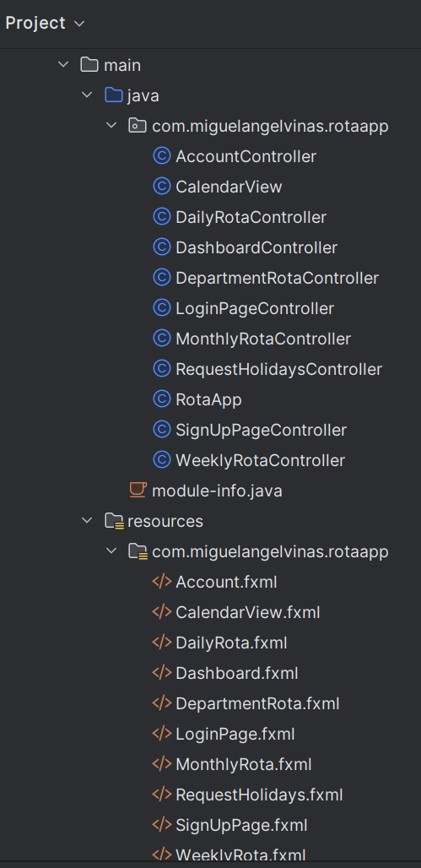The width and height of the screenshot is (421, 868).
Task: Click the java package icon for com.miguelangelvinas.rotaapp
Action: 138,126
